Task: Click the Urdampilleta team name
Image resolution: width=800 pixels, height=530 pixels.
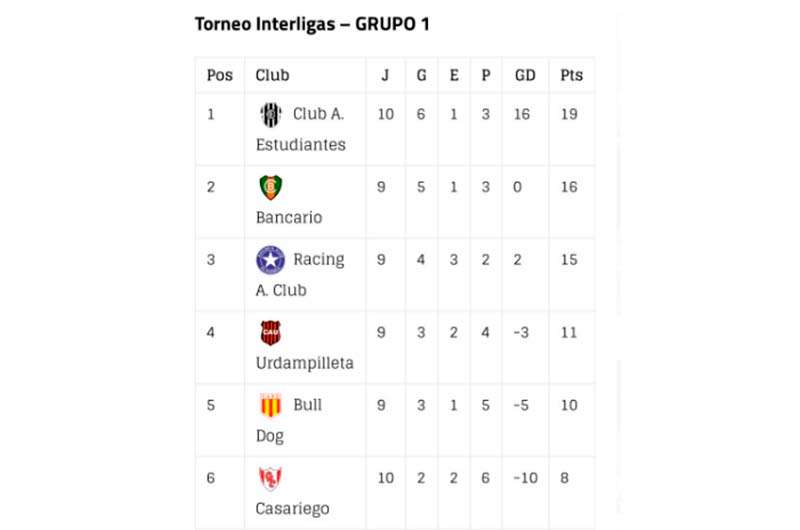Action: click(305, 363)
